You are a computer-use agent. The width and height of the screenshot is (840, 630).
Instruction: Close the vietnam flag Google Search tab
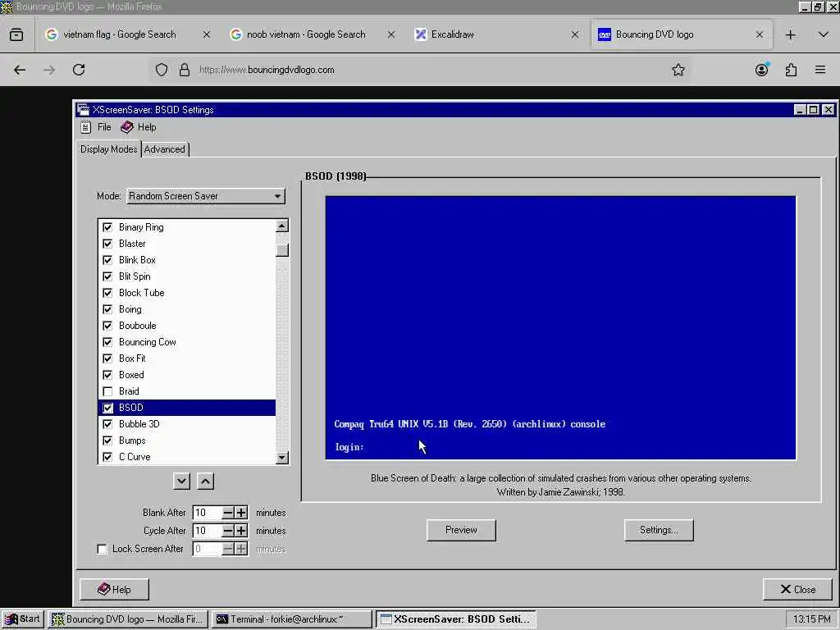tap(207, 34)
